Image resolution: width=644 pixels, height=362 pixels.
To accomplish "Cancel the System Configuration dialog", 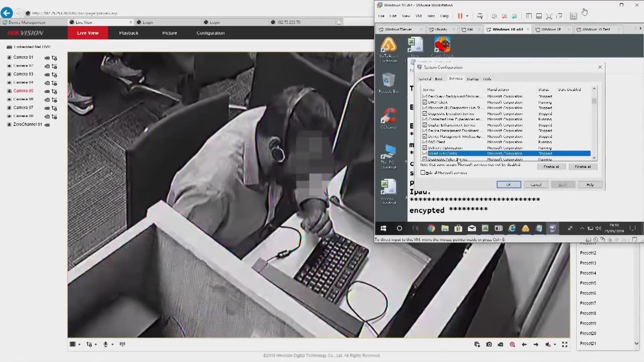I will coord(536,185).
